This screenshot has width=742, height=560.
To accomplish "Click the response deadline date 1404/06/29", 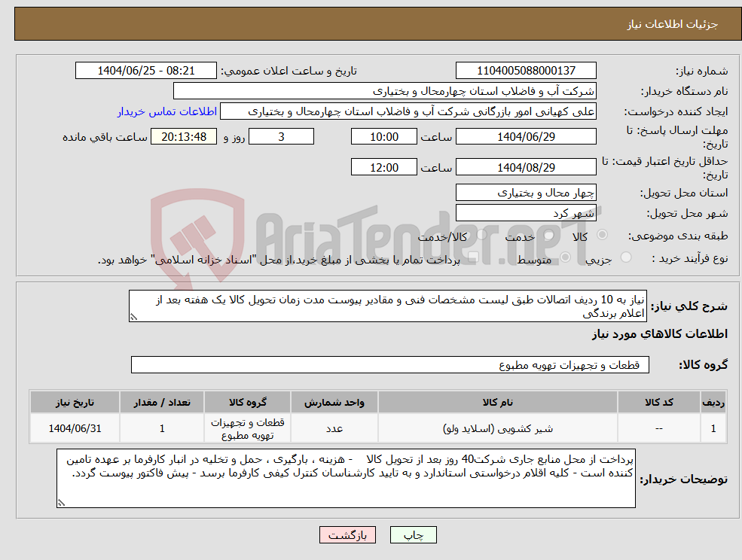I will 526,137.
